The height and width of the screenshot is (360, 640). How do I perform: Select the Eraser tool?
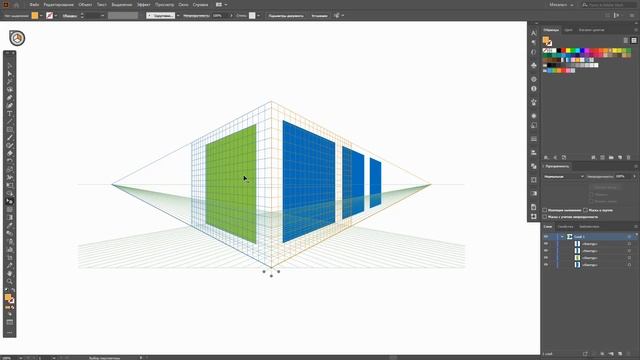[9, 154]
